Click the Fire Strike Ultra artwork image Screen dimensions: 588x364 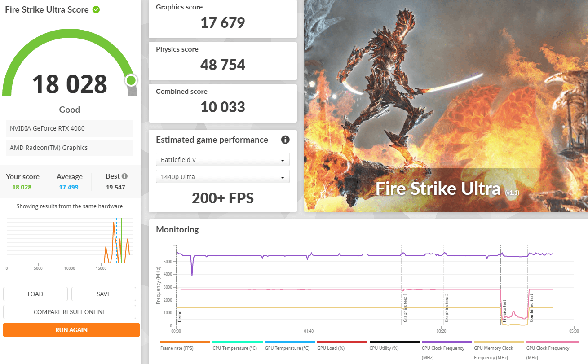(446, 106)
